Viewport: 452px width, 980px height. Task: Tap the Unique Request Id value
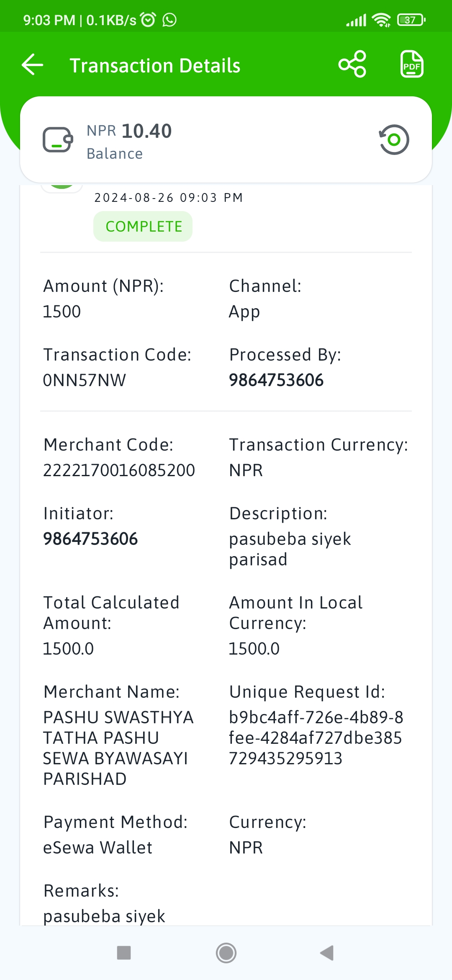pyautogui.click(x=316, y=738)
